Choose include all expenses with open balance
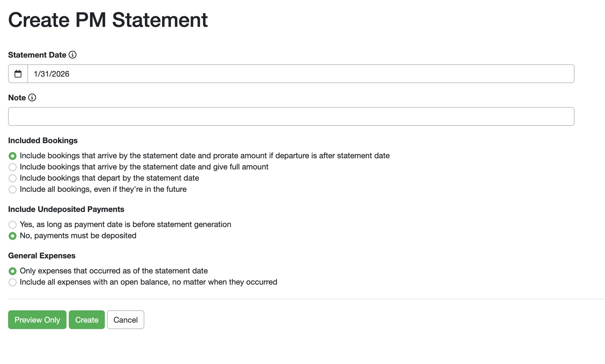Viewport: 605px width, 364px height. pyautogui.click(x=12, y=282)
